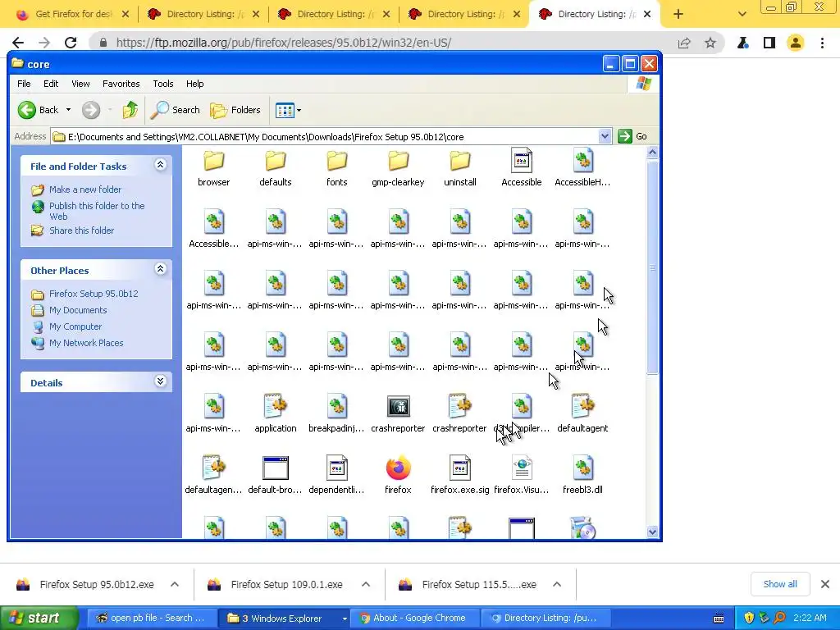This screenshot has width=840, height=630.
Task: Close the Chrome downloads bar
Action: [x=825, y=584]
